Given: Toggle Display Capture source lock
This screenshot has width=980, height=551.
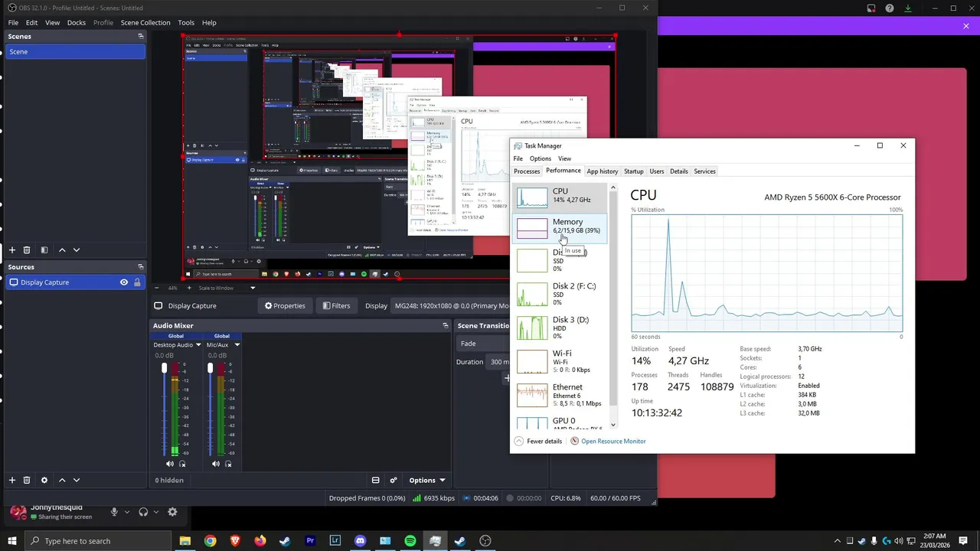Looking at the screenshot, I should 137,282.
